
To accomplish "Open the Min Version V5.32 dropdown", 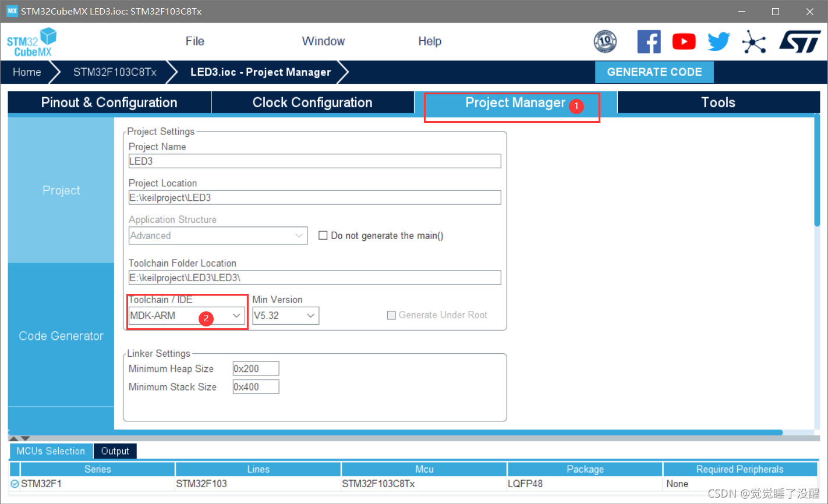I will click(285, 315).
